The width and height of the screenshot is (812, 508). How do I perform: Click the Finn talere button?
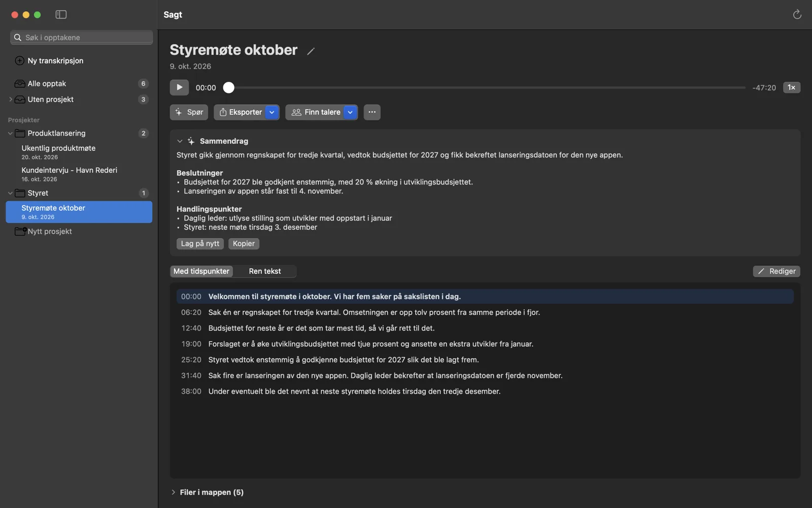pos(315,112)
